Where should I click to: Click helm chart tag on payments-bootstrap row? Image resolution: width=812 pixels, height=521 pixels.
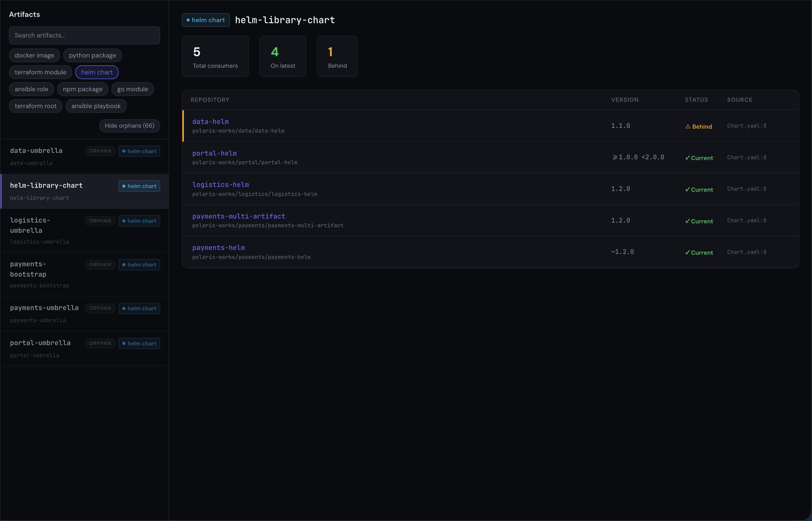point(139,264)
